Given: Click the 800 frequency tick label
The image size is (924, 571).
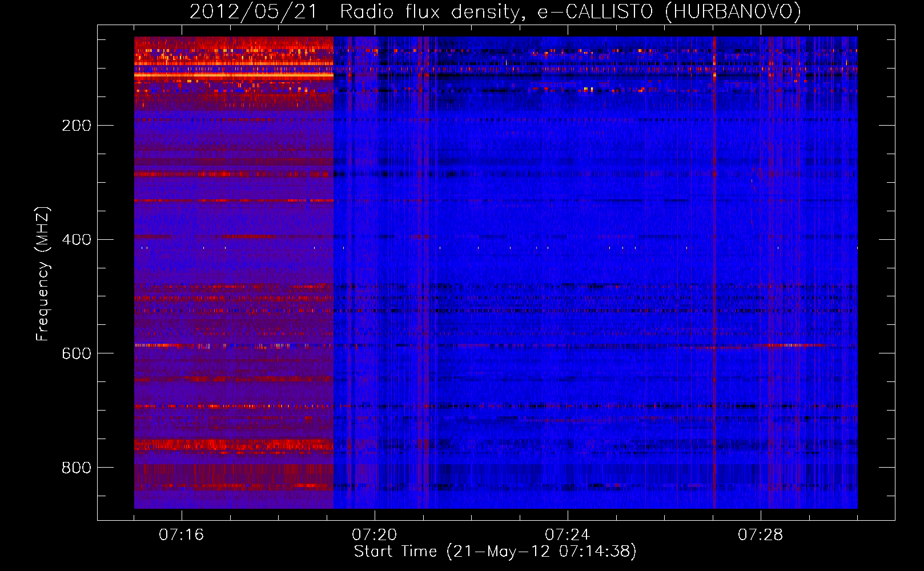Looking at the screenshot, I should pyautogui.click(x=77, y=468).
